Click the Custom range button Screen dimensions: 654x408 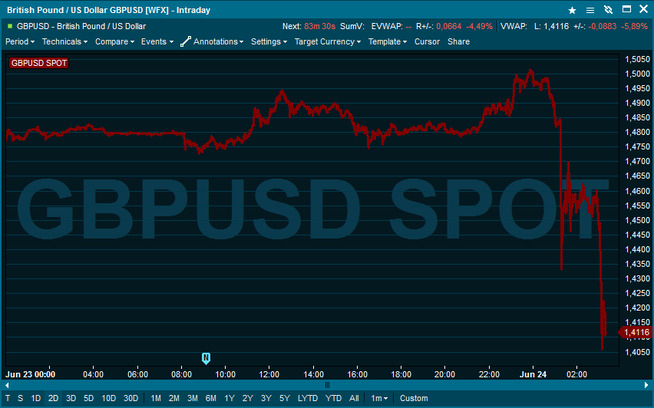coord(413,398)
